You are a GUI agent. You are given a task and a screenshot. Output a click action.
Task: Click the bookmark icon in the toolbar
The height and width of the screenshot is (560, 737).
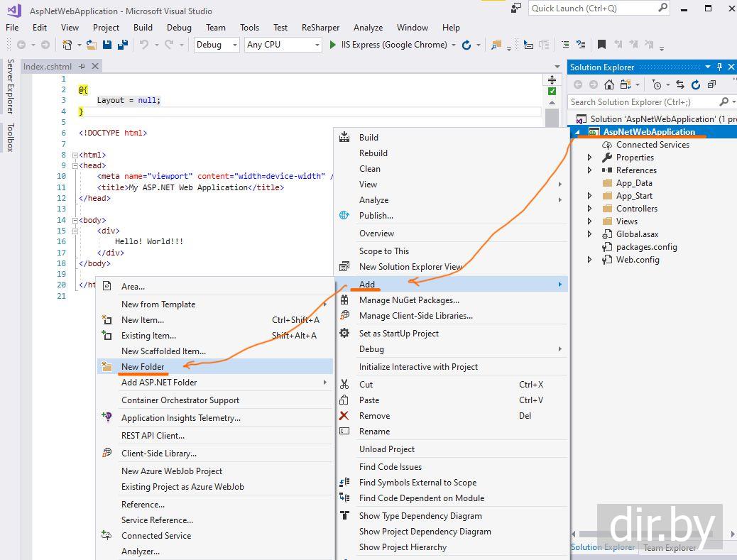[x=601, y=45]
